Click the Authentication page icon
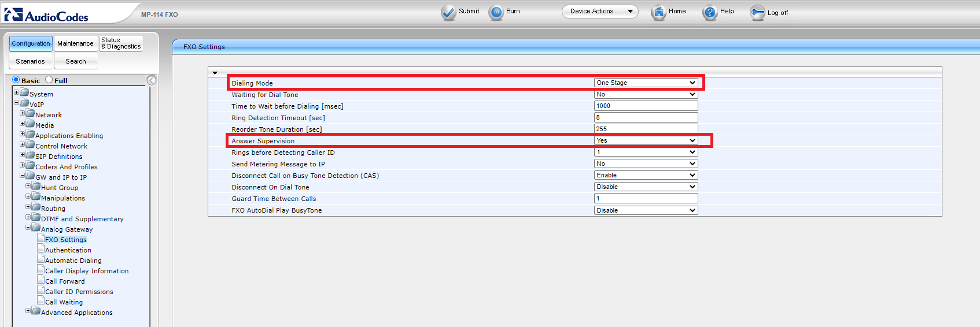Screen dimensions: 980x327 [41, 248]
